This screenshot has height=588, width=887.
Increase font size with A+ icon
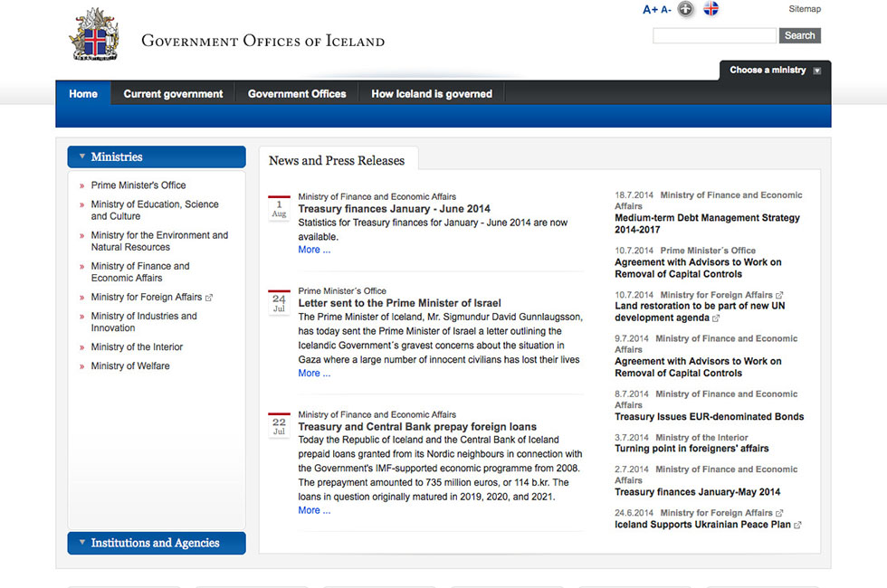(650, 10)
